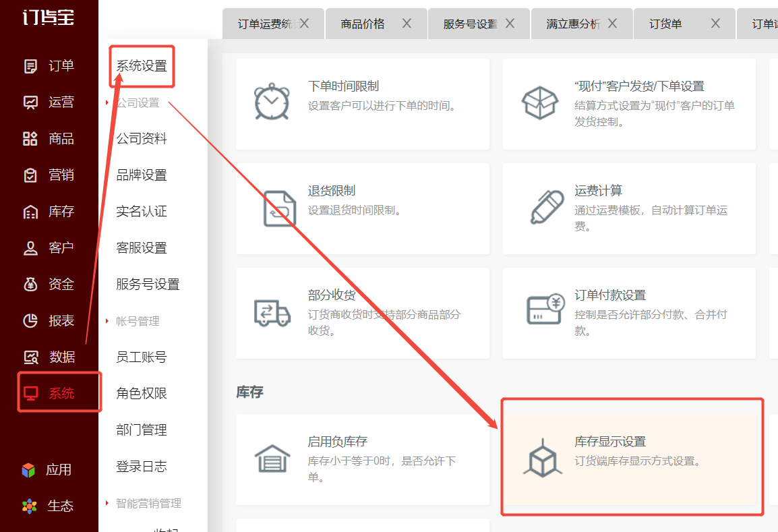The width and height of the screenshot is (778, 532).
Task: Click the 数据 search chart icon
Action: [x=31, y=357]
